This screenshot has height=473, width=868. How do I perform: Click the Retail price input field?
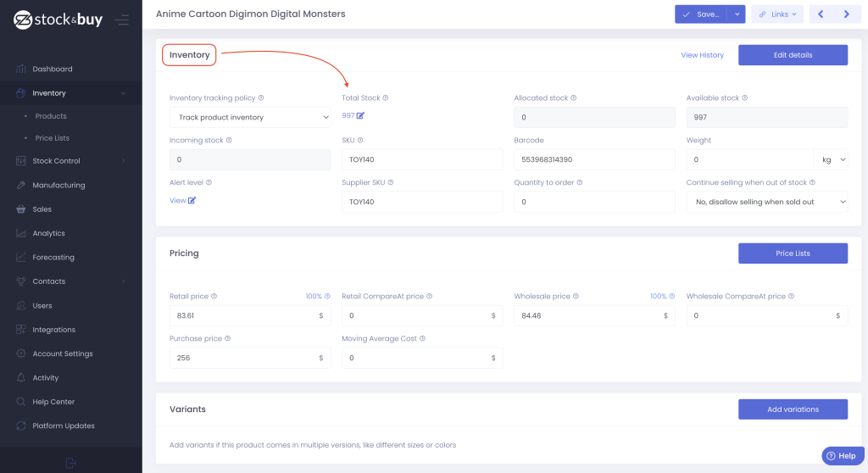[x=250, y=315]
